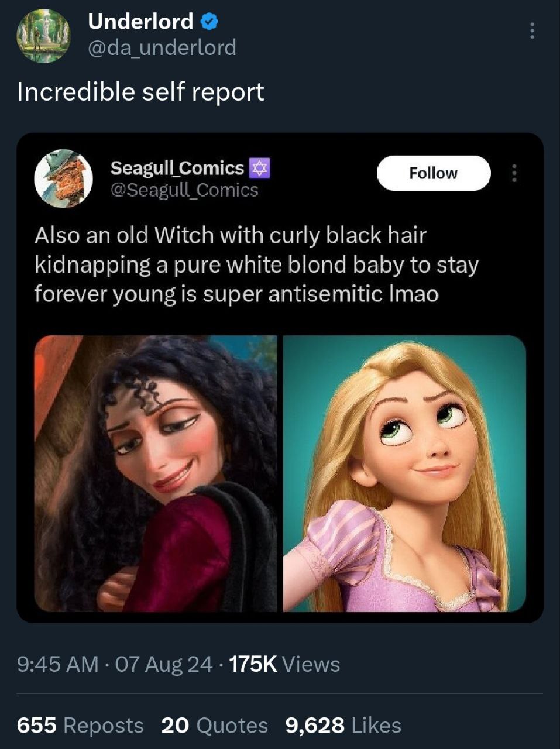Open the Underlord display name
The image size is (560, 749).
140,22
